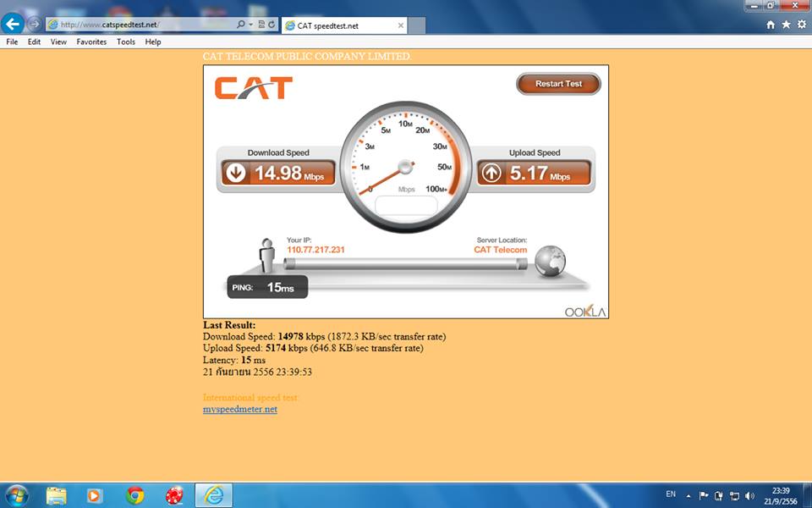Click the network tray icon

click(734, 496)
